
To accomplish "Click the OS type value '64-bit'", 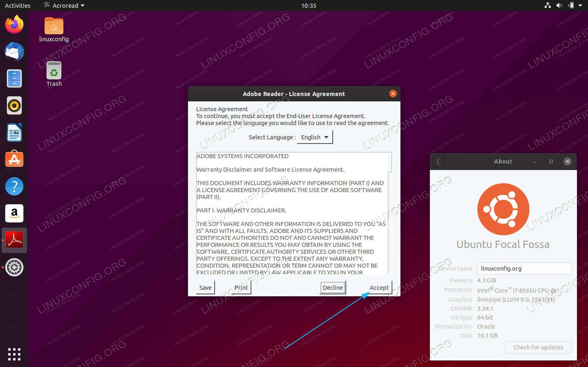I will coord(485,318).
